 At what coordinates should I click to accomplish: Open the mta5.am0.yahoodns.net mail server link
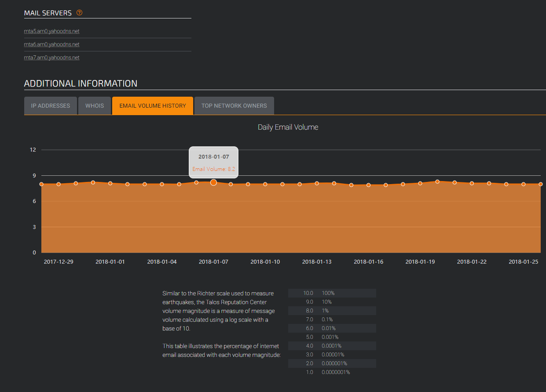click(51, 31)
